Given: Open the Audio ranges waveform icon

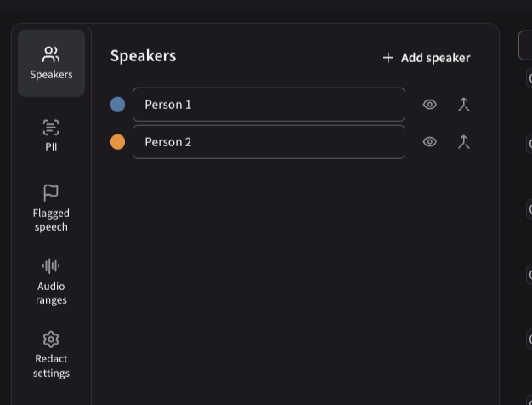Looking at the screenshot, I should (51, 265).
